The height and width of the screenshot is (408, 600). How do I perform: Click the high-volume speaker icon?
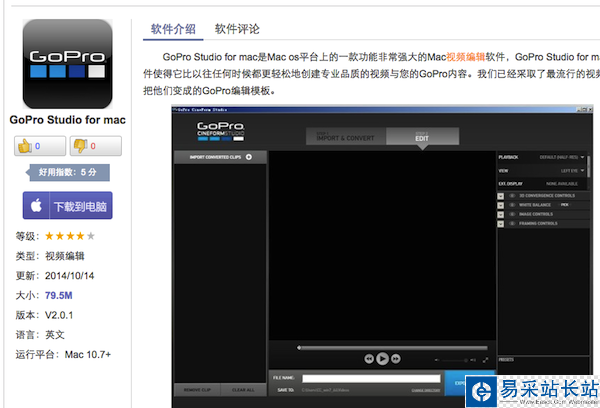click(x=473, y=360)
